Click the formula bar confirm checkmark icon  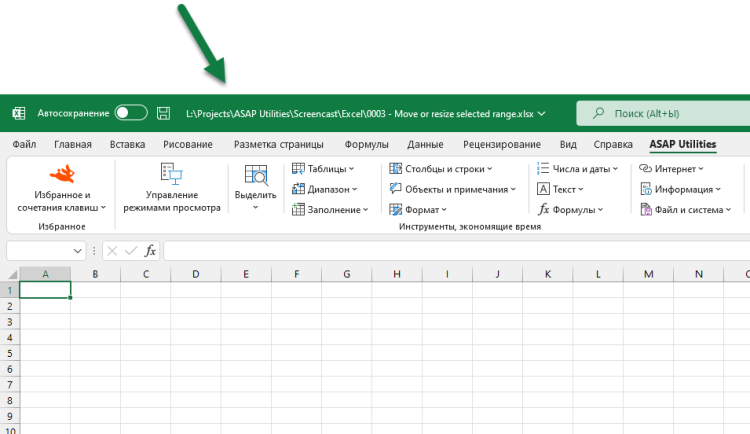point(131,251)
